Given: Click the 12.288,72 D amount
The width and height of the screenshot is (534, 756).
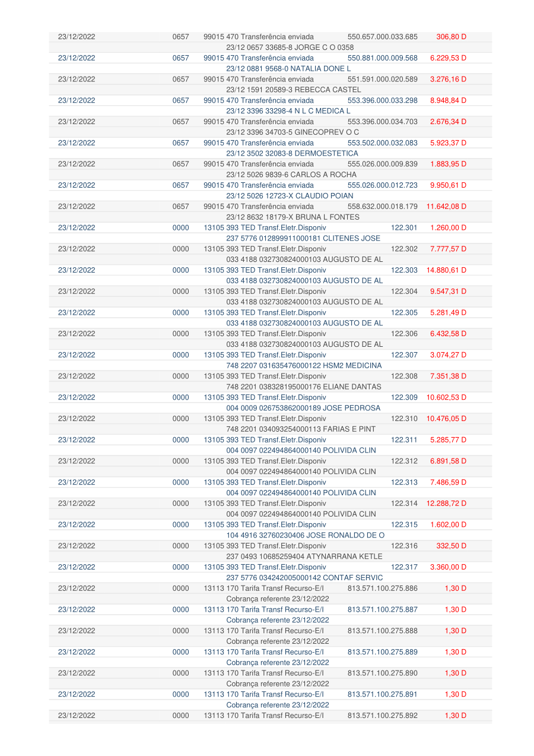Looking at the screenshot, I should 446,504.
